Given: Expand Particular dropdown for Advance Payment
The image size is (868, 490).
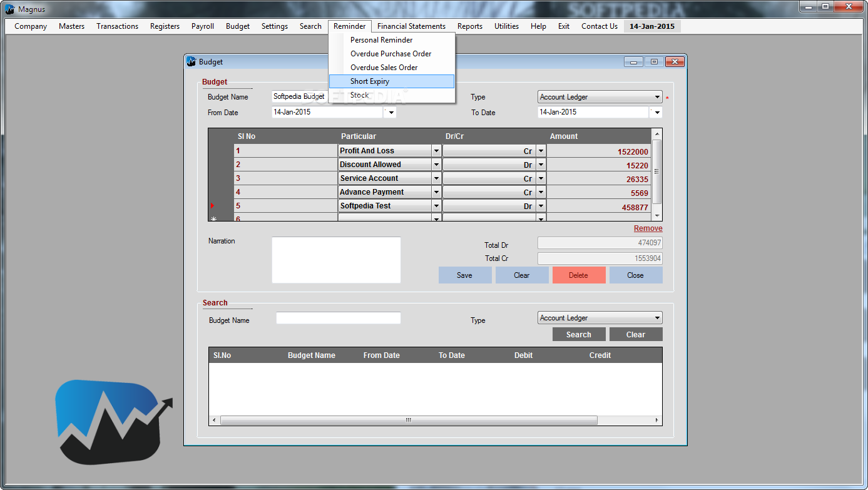Looking at the screenshot, I should [436, 192].
